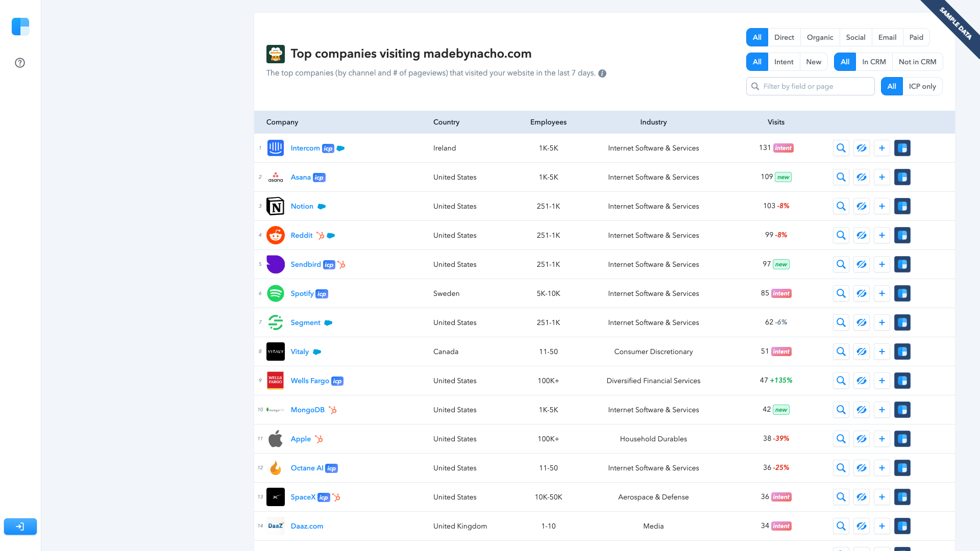Click the Industry column header
980x551 pixels.
click(653, 122)
